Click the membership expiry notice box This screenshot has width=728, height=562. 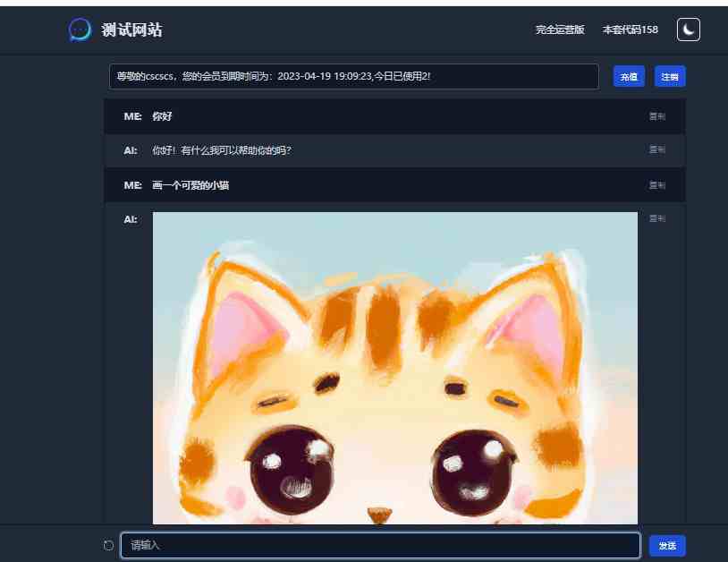[x=353, y=77]
